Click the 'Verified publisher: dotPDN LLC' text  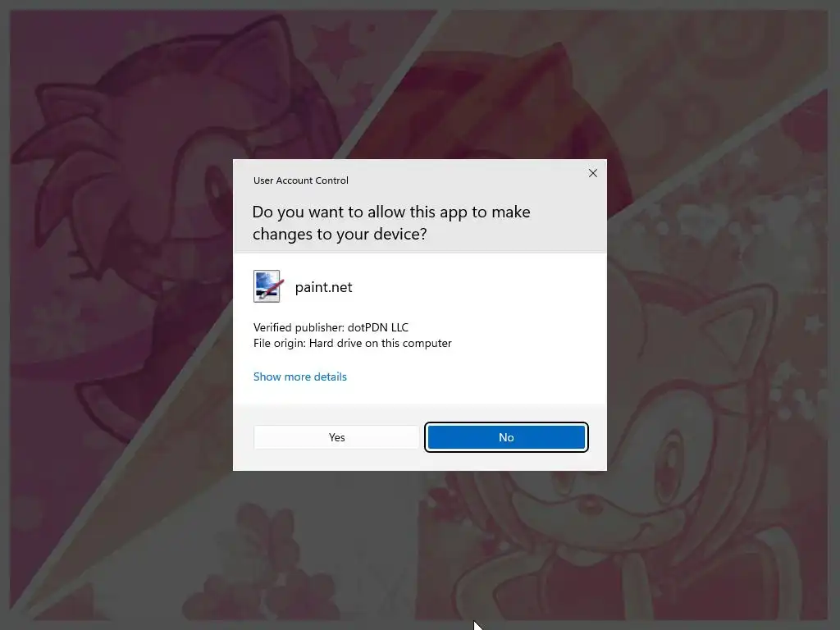point(331,327)
